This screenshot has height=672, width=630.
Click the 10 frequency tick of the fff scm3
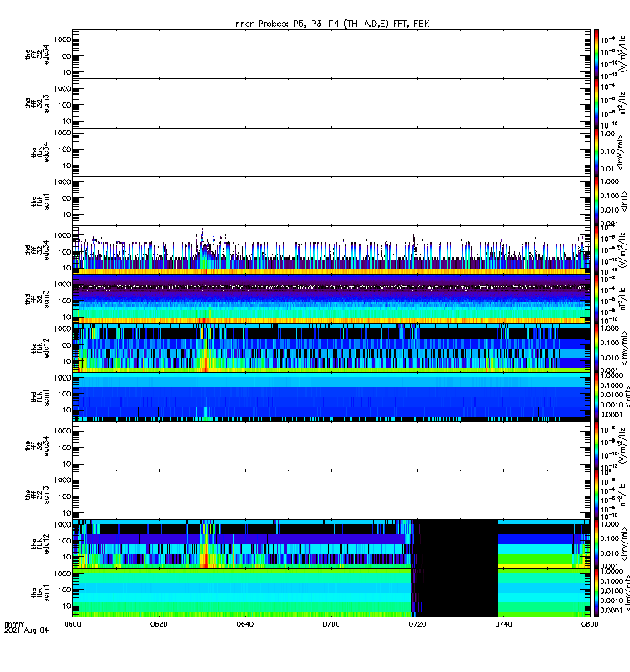66,512
